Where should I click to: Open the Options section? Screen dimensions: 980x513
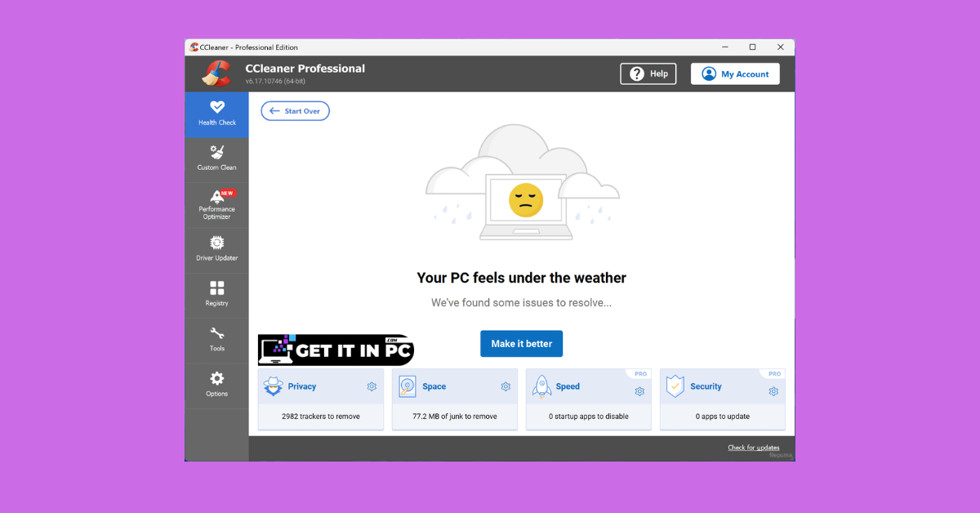(x=216, y=386)
